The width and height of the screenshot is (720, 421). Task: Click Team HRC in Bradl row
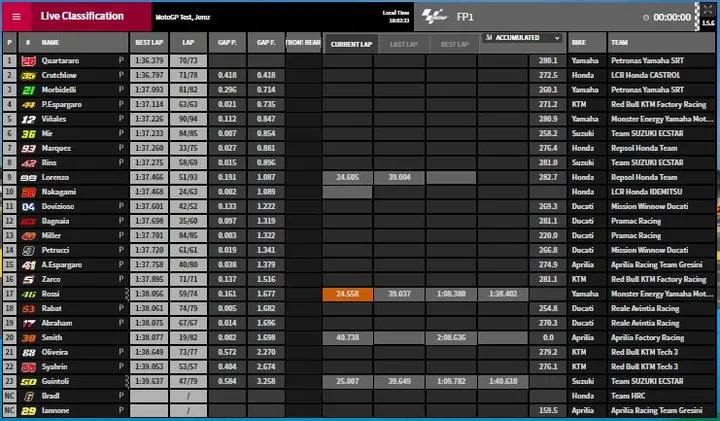pos(628,396)
